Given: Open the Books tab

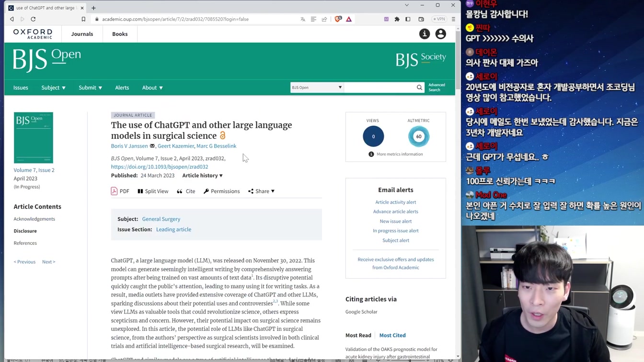Looking at the screenshot, I should point(120,34).
